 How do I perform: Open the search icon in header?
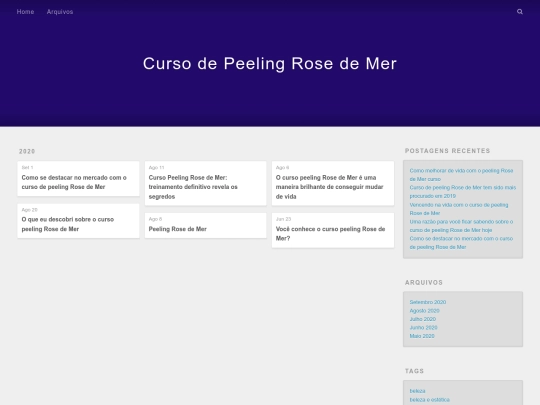coord(520,12)
